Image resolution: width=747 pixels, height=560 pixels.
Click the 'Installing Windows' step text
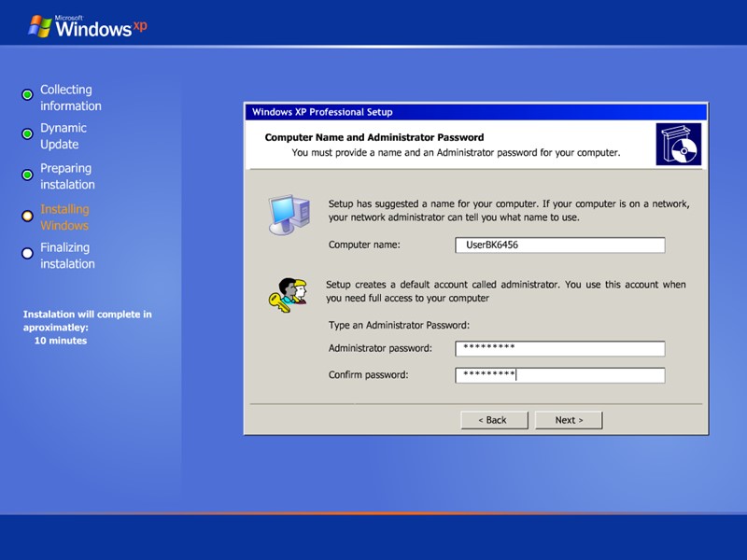click(64, 217)
